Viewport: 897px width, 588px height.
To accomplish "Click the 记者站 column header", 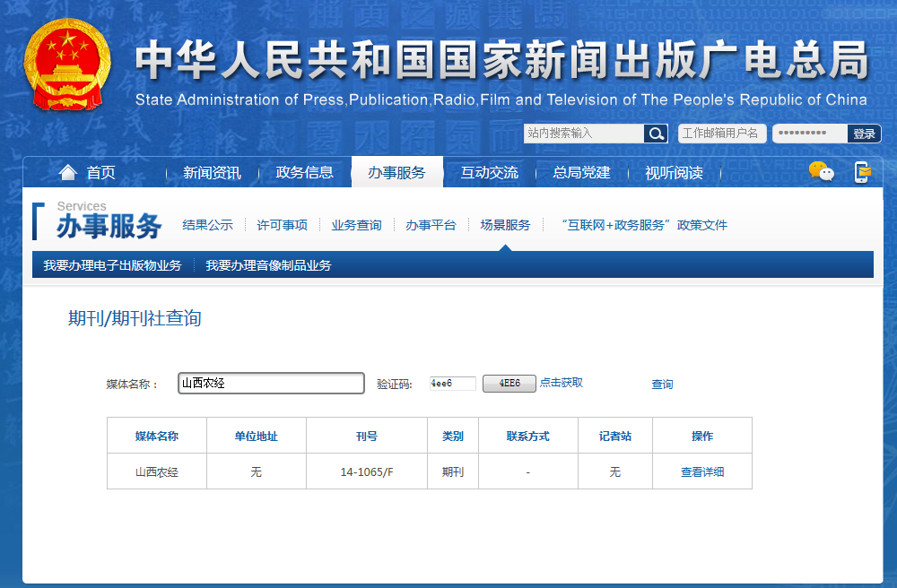I will pos(615,436).
